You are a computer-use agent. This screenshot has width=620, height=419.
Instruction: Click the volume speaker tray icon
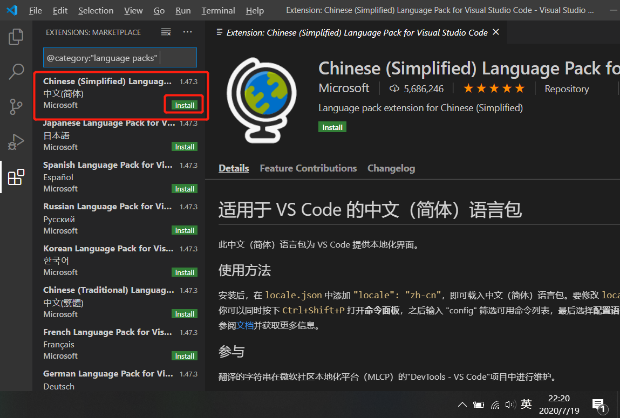pyautogui.click(x=510, y=404)
